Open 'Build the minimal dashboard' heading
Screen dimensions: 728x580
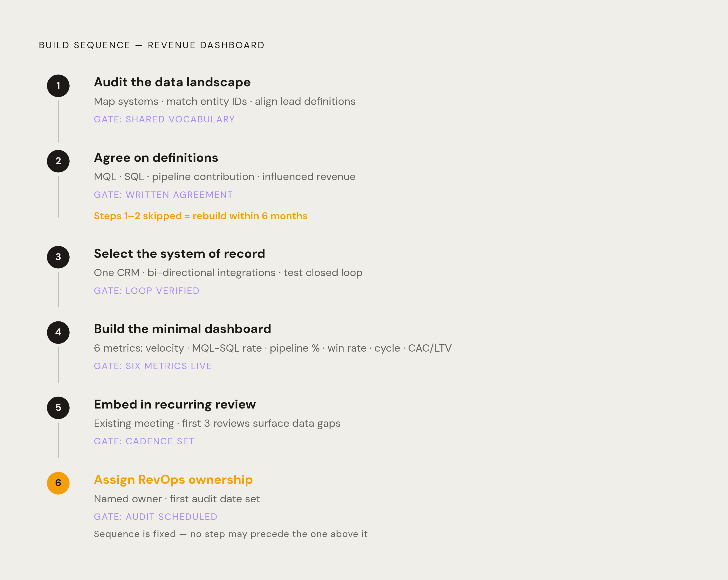[x=182, y=329]
